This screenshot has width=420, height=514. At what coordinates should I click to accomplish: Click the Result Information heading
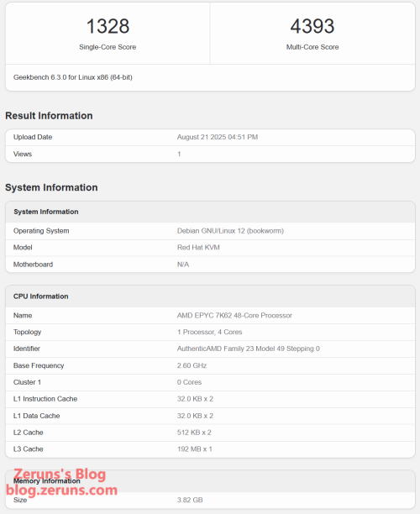point(49,116)
